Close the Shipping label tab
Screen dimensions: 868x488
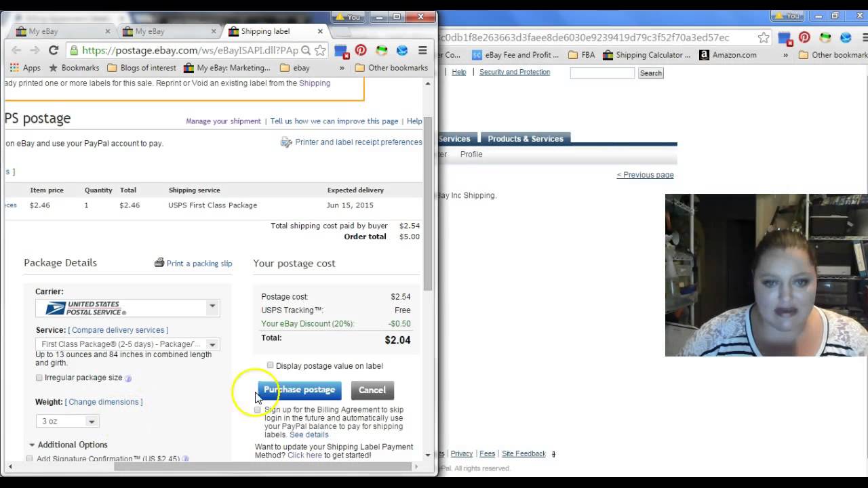pos(321,31)
